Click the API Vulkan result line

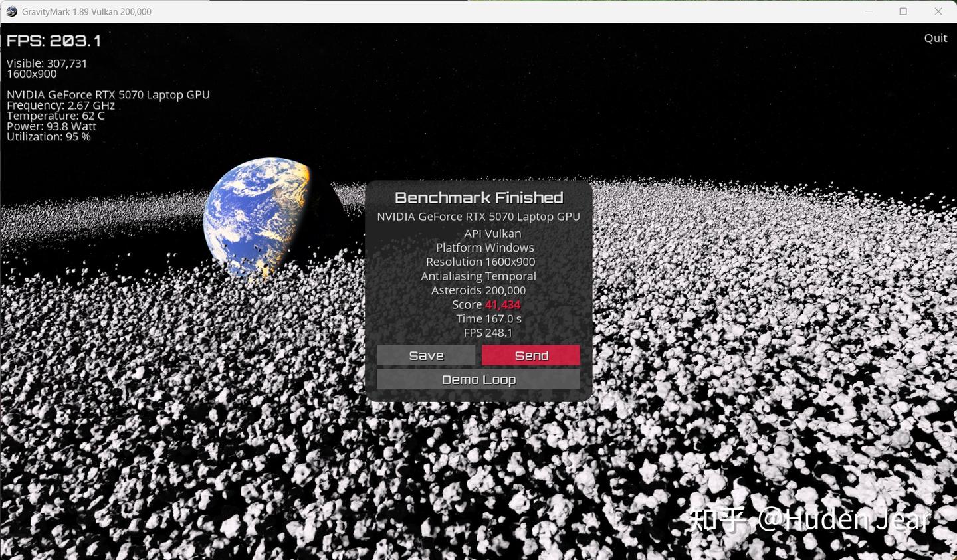(492, 234)
